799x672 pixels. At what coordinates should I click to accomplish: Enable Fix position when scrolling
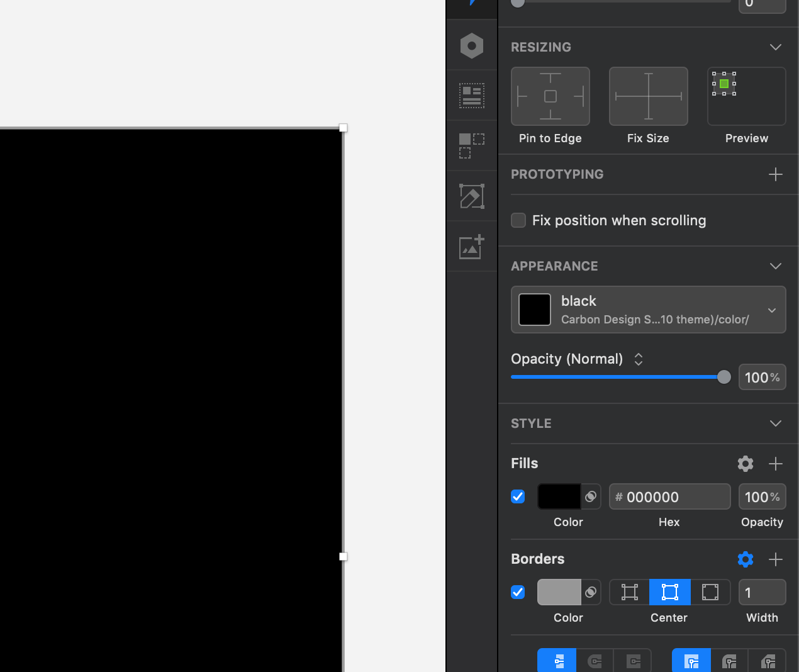pyautogui.click(x=518, y=220)
